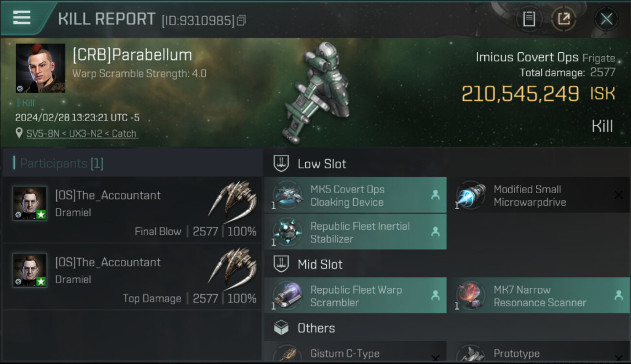631x364 pixels.
Task: Inspect the Final Blow Dramiel ship icon
Action: [x=232, y=199]
